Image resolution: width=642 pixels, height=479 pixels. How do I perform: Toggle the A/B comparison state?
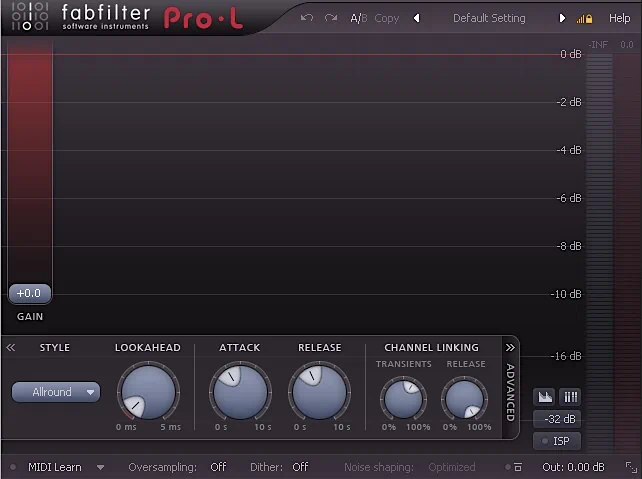(359, 18)
